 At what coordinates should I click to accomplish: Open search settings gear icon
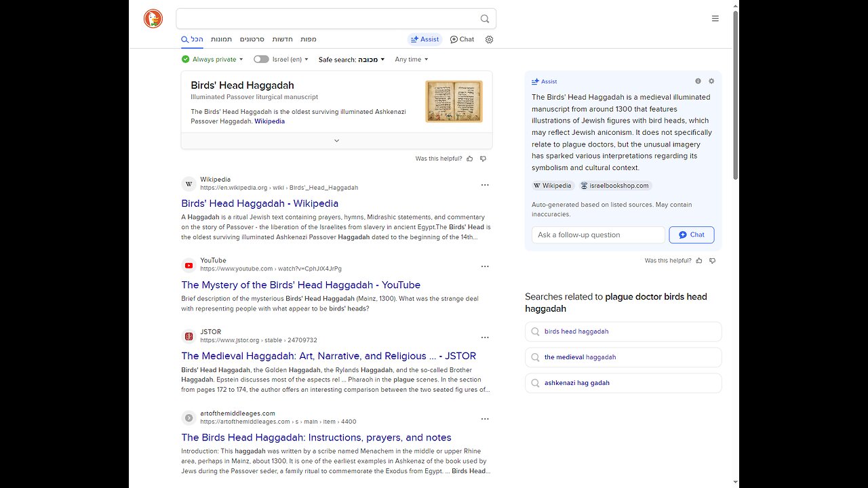click(x=489, y=39)
